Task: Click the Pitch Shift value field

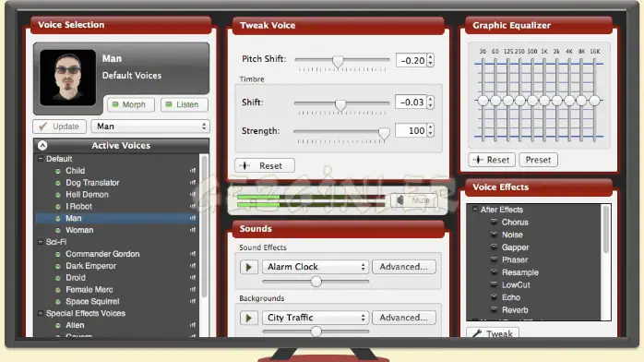Action: (x=411, y=60)
